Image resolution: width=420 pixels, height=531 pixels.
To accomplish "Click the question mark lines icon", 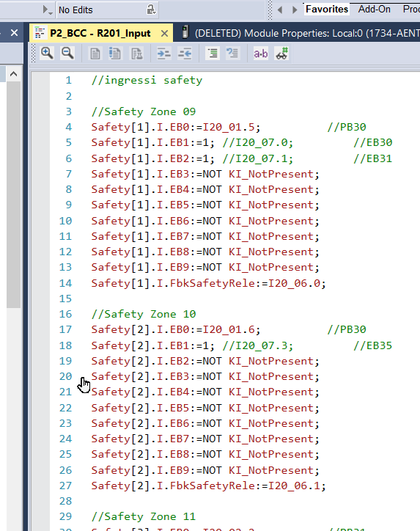I will coord(232,54).
